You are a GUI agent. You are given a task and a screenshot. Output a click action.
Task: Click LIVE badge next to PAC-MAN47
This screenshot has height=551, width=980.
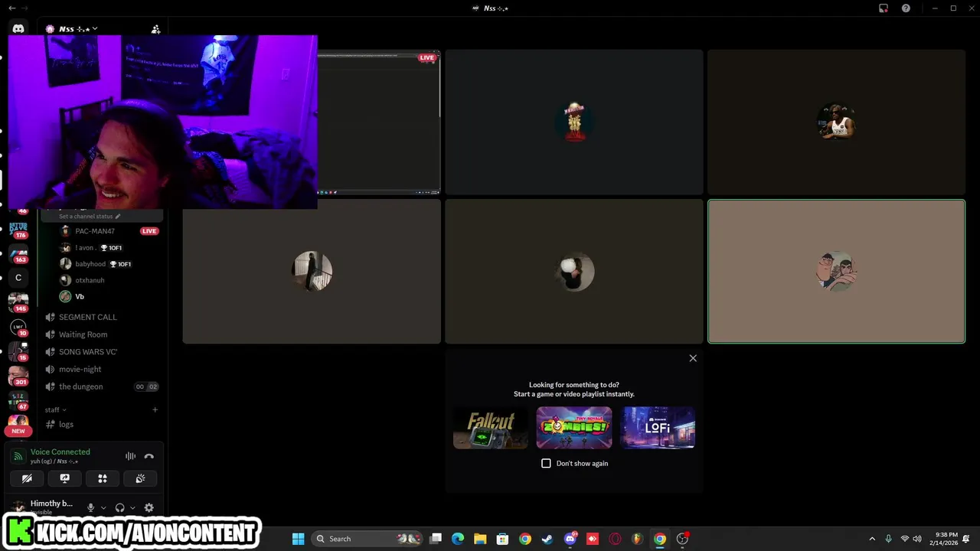pos(149,231)
